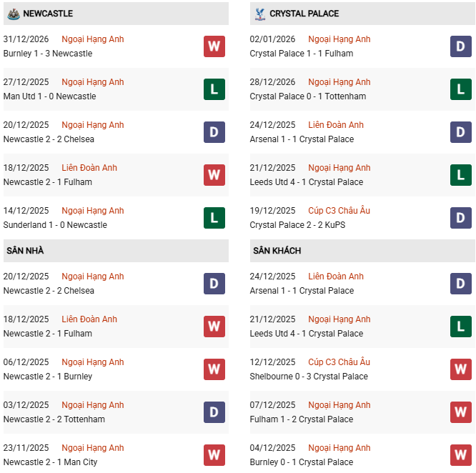This screenshot has width=476, height=473.
Task: Click the W badge for Burnley 1 - 3 Newcastle
Action: pyautogui.click(x=214, y=46)
